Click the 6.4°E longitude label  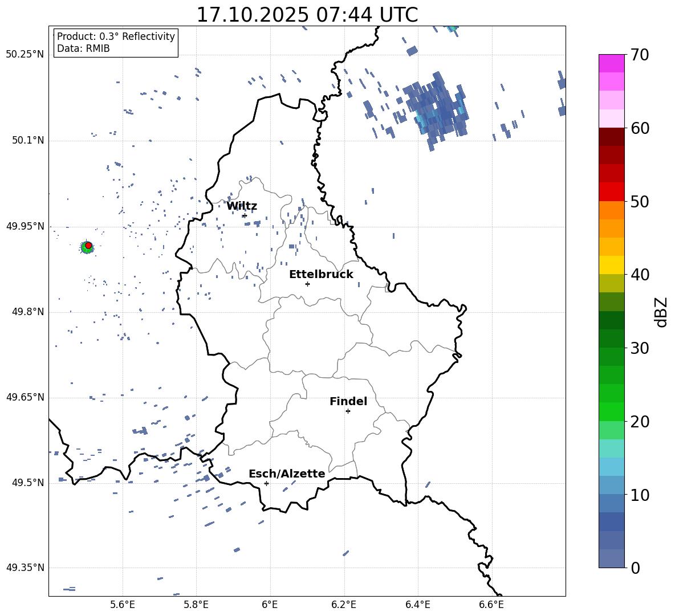(417, 605)
